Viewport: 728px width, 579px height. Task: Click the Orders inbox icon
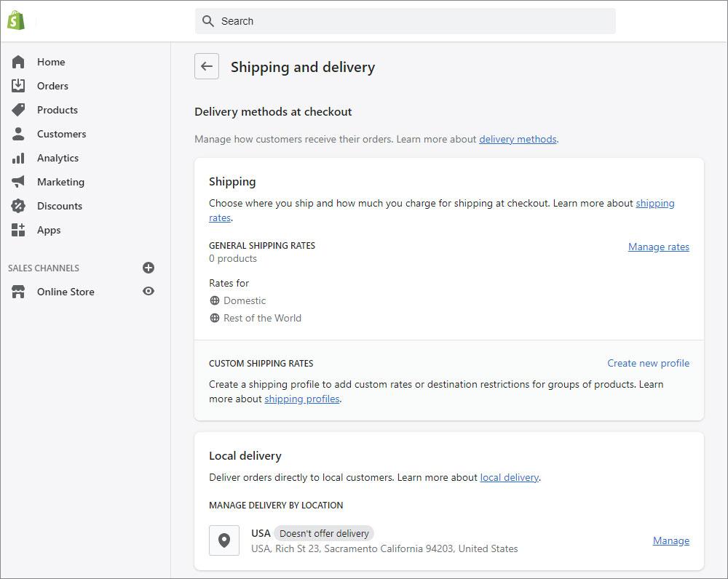(18, 86)
